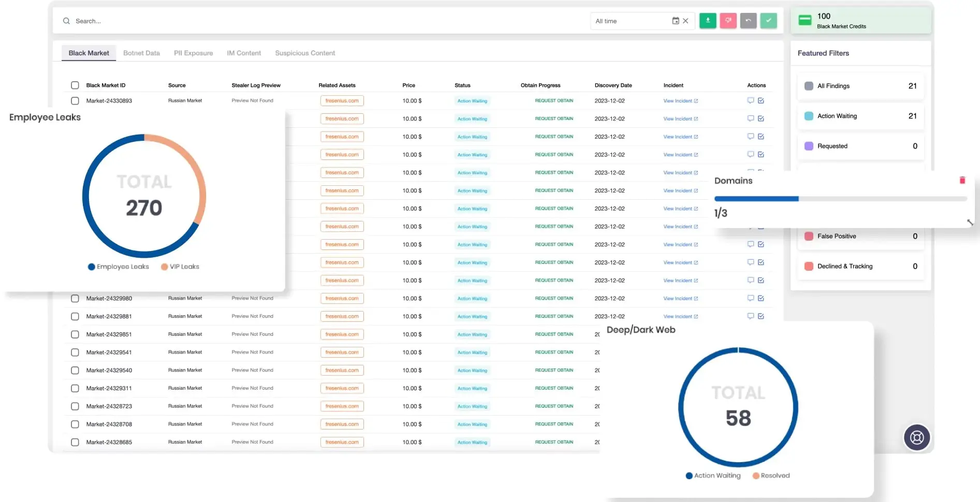
Task: Click the green credit card icon beside 100 credits
Action: [805, 20]
